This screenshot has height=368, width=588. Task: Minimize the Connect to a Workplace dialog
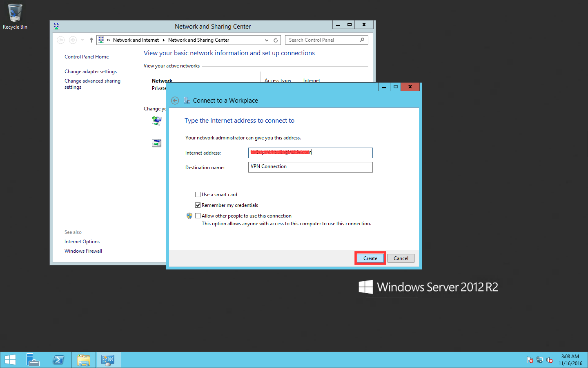coord(384,87)
